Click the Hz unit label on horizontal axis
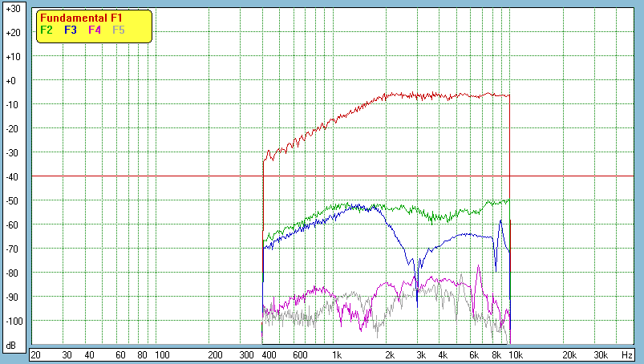 pyautogui.click(x=628, y=354)
